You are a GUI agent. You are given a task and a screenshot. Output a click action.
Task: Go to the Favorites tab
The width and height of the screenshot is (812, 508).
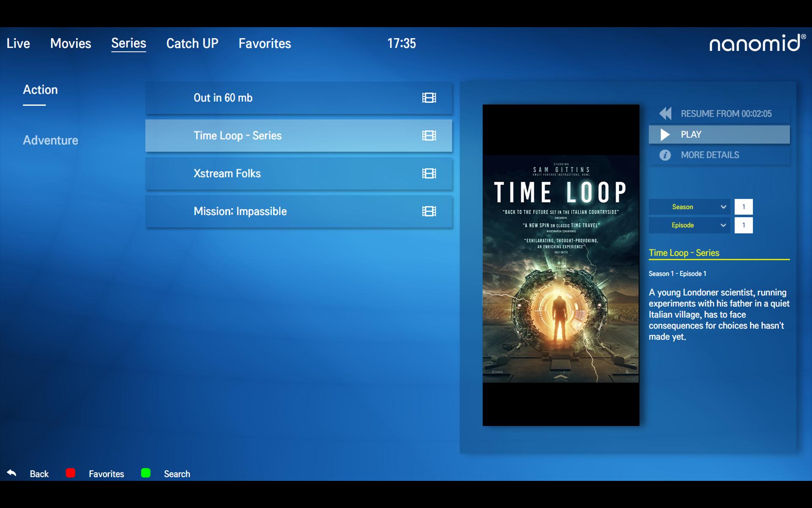pyautogui.click(x=265, y=43)
